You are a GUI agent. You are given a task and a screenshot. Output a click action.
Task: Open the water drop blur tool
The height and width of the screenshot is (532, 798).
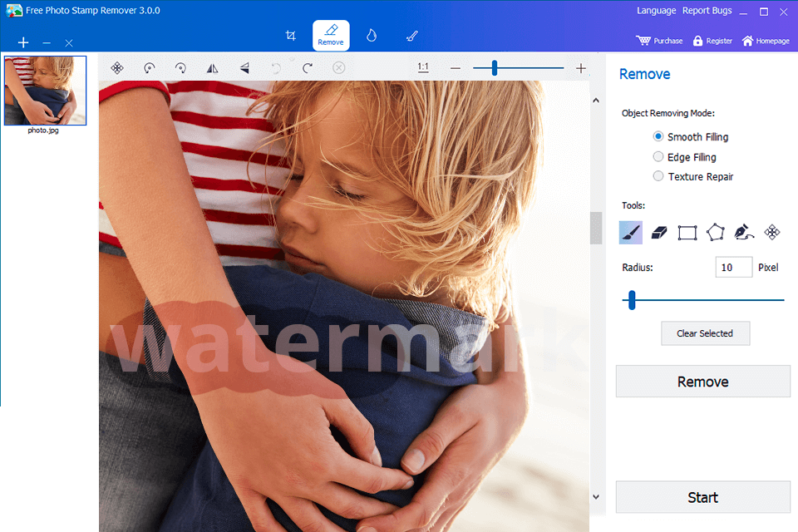[x=371, y=35]
